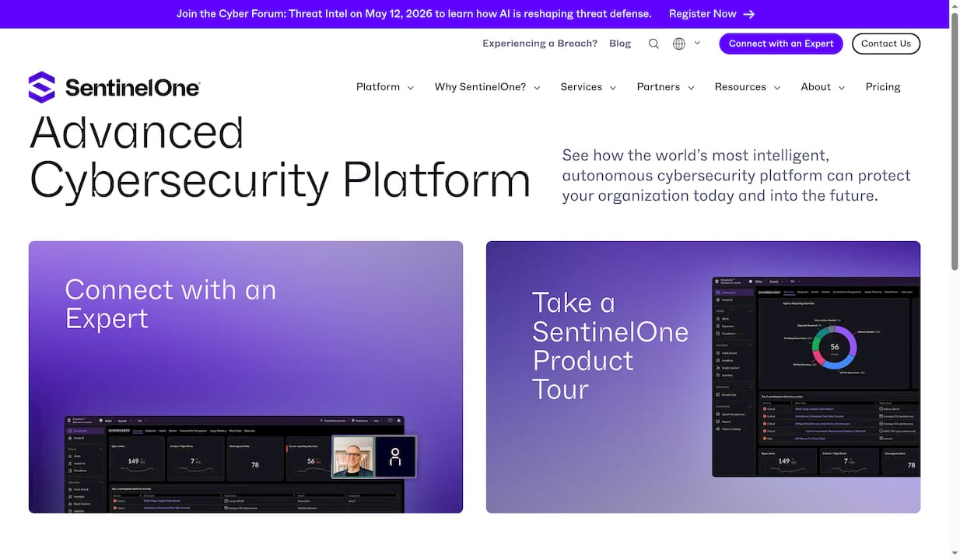The image size is (960, 560).
Task: Expand the Resources chevron arrow
Action: (776, 88)
